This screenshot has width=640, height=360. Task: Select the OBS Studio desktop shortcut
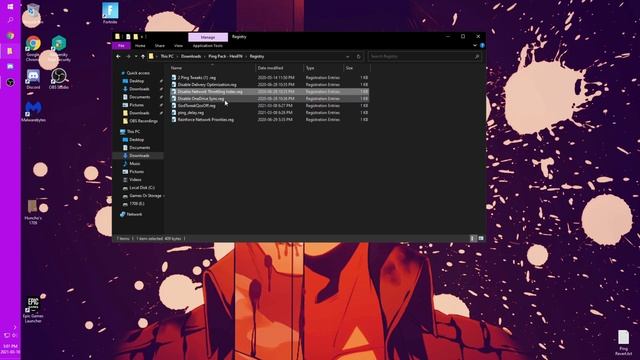pyautogui.click(x=59, y=79)
